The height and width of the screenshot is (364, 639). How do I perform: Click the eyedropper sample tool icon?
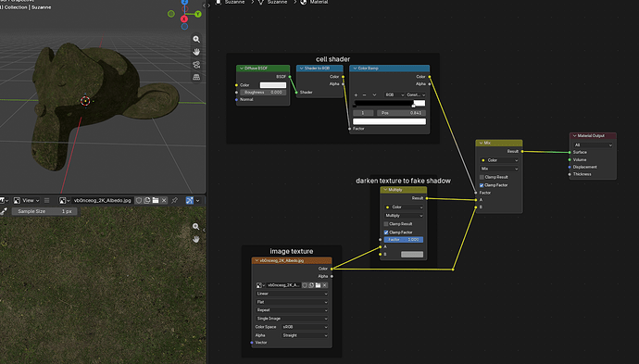(x=4, y=211)
